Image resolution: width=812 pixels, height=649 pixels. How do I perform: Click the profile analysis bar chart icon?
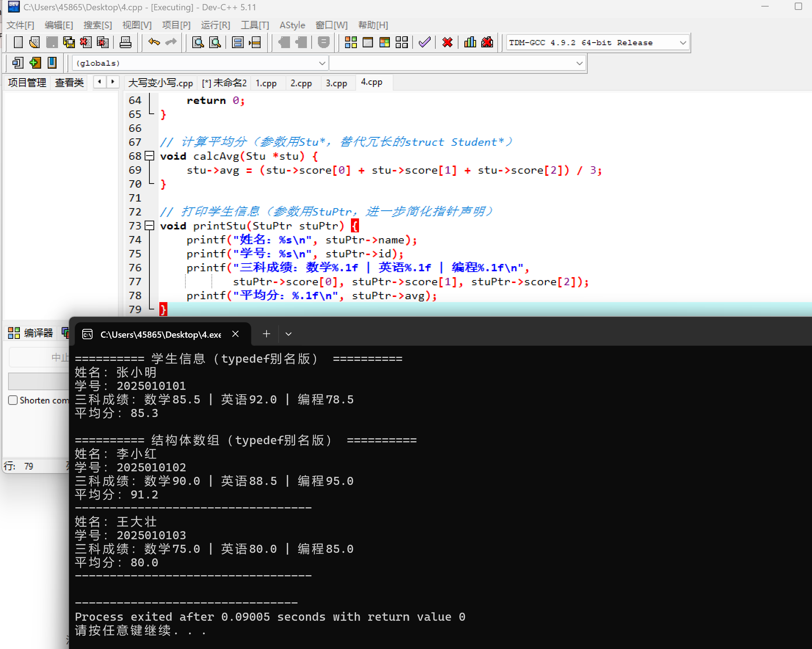[x=470, y=42]
